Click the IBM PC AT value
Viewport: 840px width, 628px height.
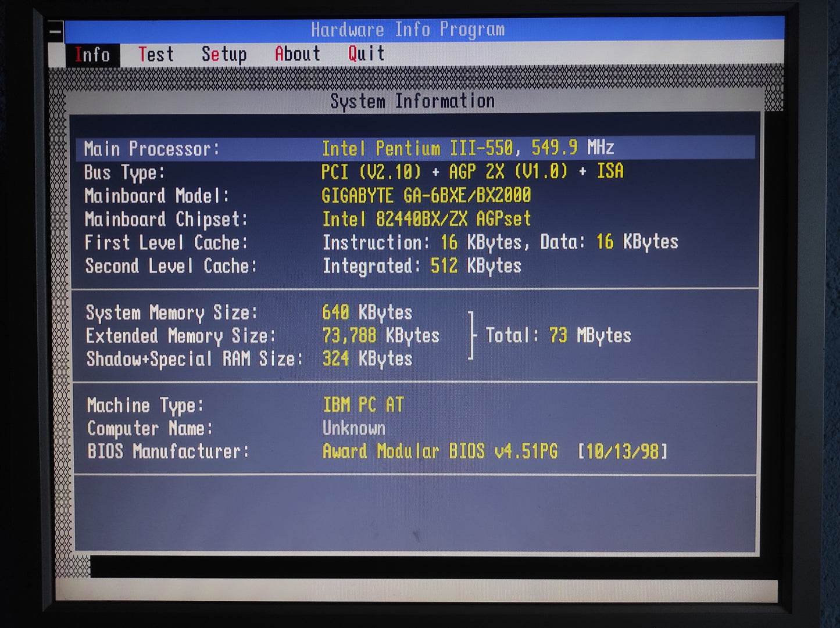click(x=363, y=405)
